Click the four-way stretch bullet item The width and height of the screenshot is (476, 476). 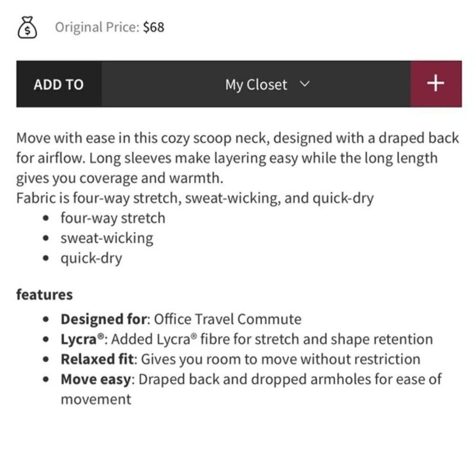click(x=113, y=218)
